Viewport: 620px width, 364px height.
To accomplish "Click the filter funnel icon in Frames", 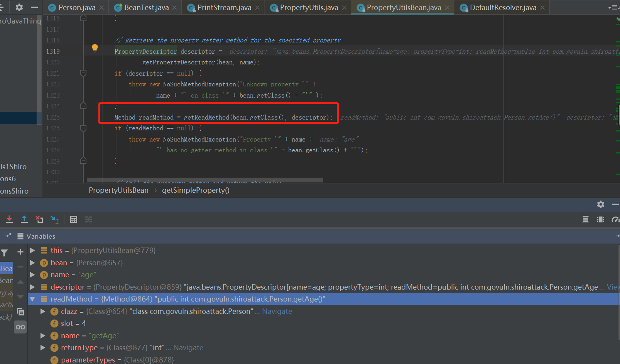I will [x=5, y=253].
